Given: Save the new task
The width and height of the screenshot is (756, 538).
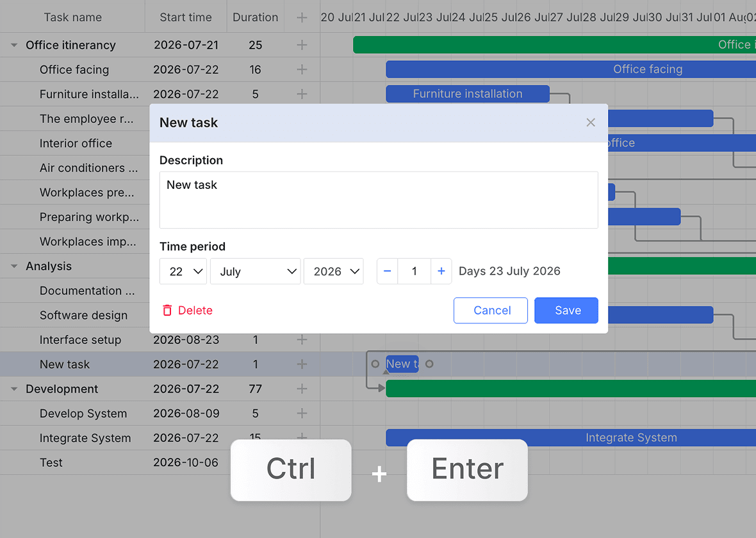Looking at the screenshot, I should 566,311.
